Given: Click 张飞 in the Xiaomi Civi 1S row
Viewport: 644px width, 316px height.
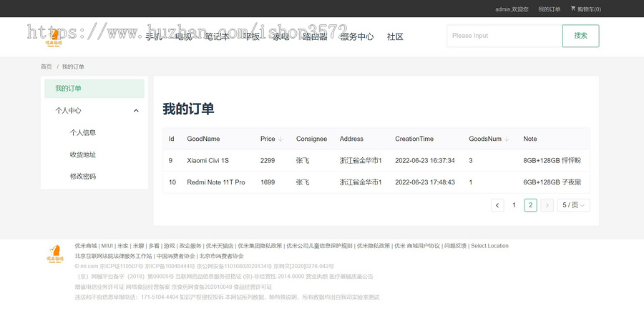Looking at the screenshot, I should tap(303, 160).
